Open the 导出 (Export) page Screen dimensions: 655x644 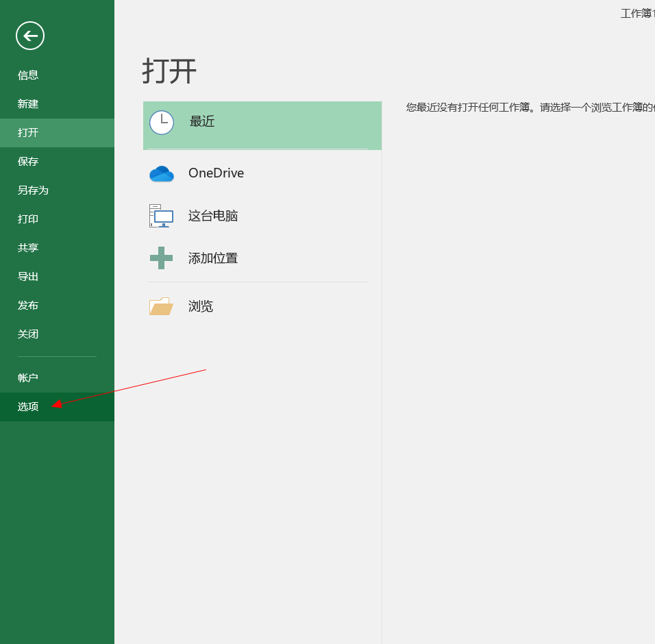point(28,277)
